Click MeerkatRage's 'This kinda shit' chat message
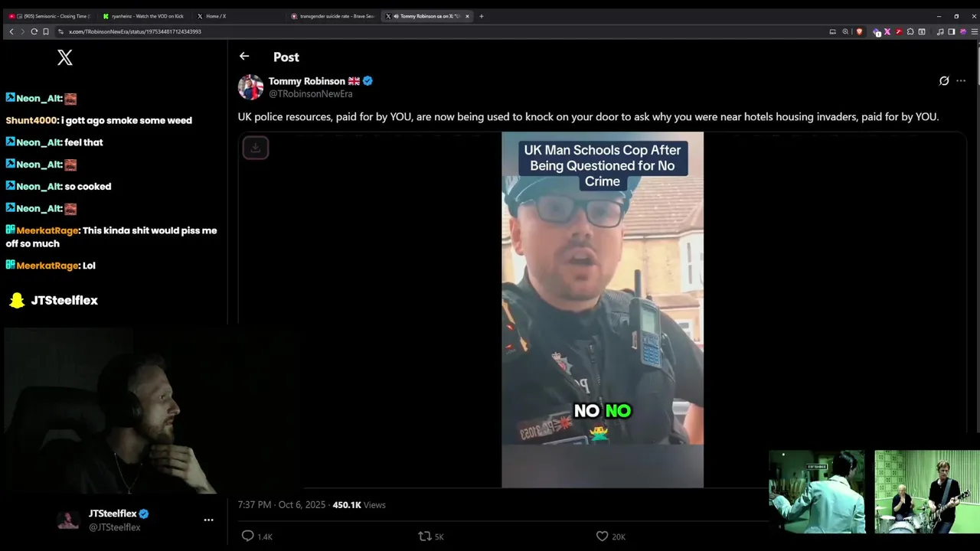 pyautogui.click(x=112, y=237)
